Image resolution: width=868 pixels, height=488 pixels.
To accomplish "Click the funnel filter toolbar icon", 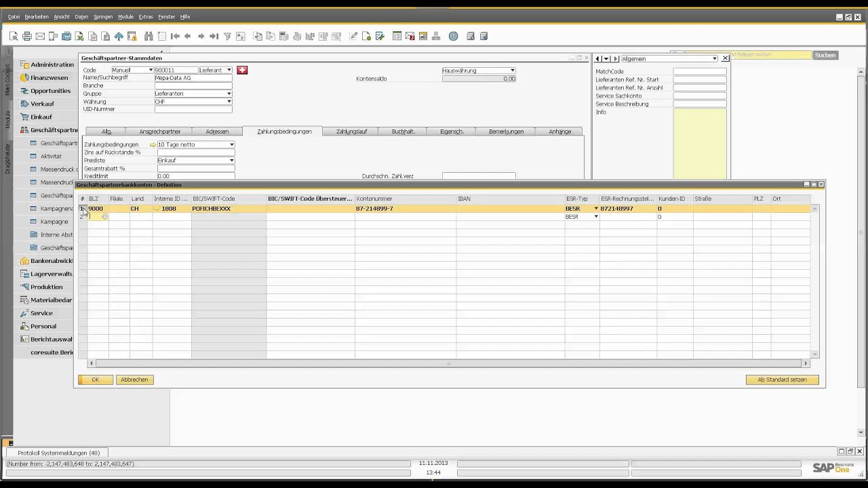I will 227,36.
